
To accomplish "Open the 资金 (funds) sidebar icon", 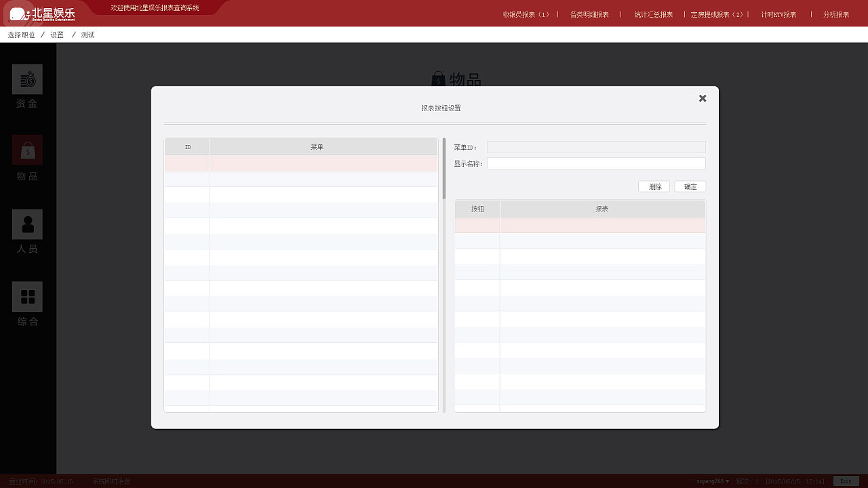I will (27, 79).
